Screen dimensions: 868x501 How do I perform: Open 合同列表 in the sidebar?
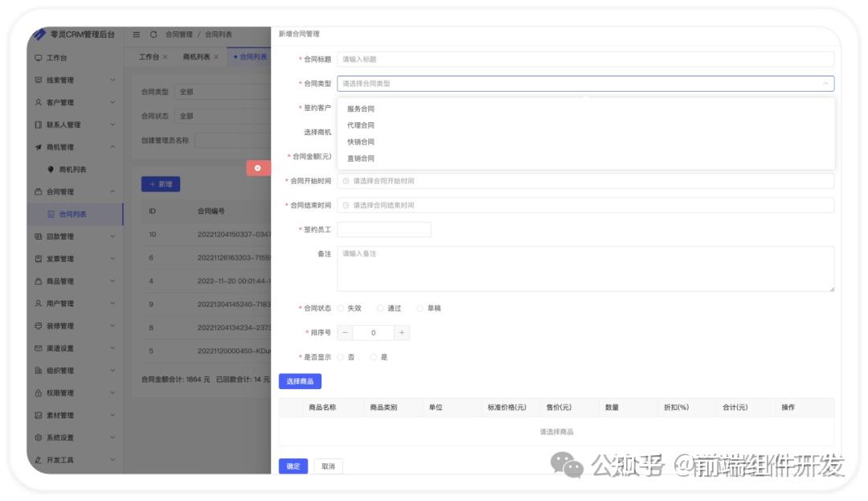click(75, 214)
